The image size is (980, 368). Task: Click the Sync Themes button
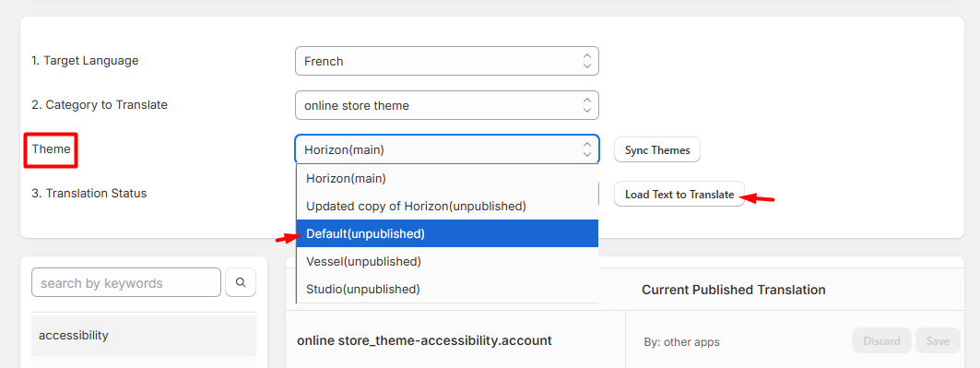tap(657, 150)
